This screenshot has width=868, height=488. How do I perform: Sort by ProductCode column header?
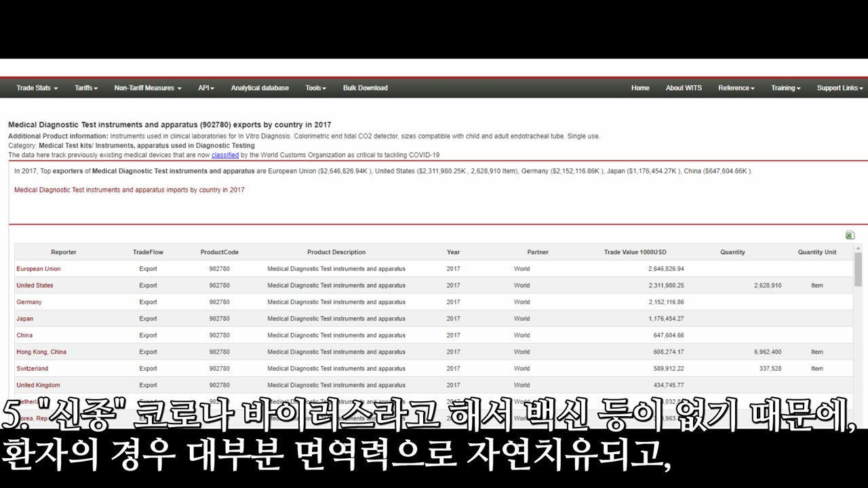pos(219,252)
